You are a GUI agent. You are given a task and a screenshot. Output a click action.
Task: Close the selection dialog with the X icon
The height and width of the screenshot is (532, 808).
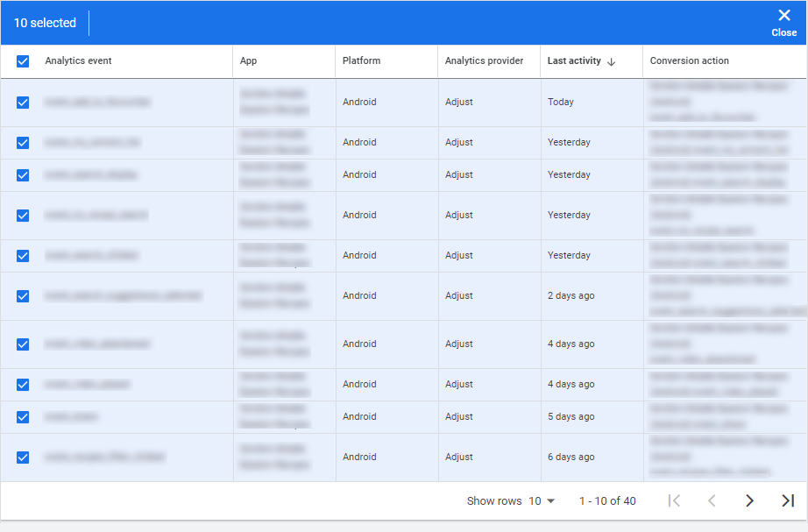pos(784,15)
